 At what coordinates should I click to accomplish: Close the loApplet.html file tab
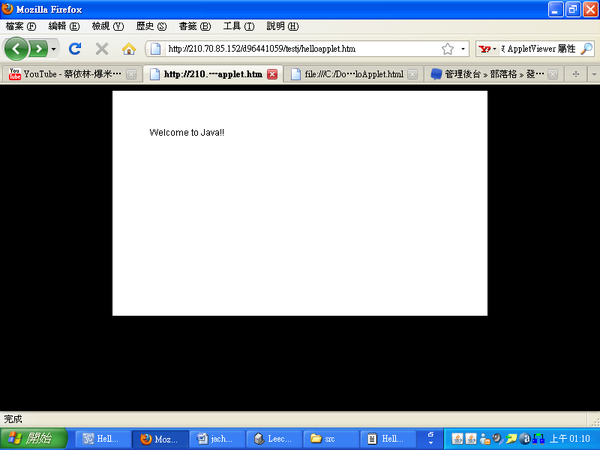(x=412, y=74)
